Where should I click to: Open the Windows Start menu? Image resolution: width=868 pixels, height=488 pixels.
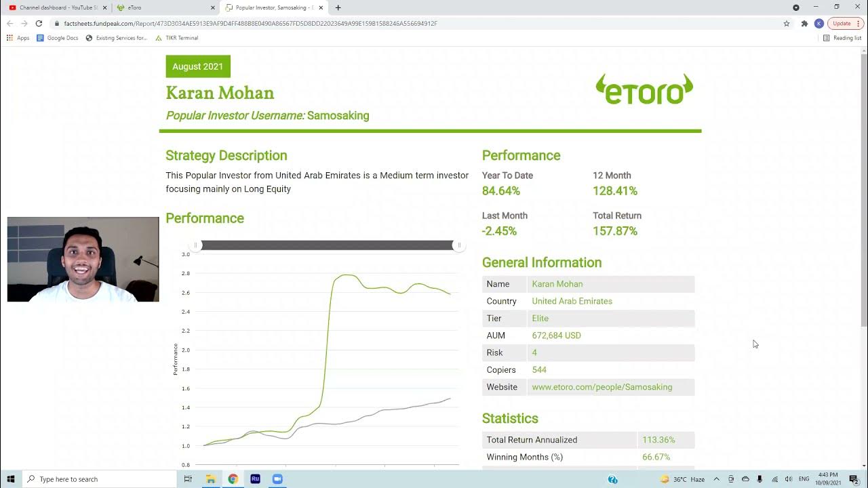pos(11,479)
